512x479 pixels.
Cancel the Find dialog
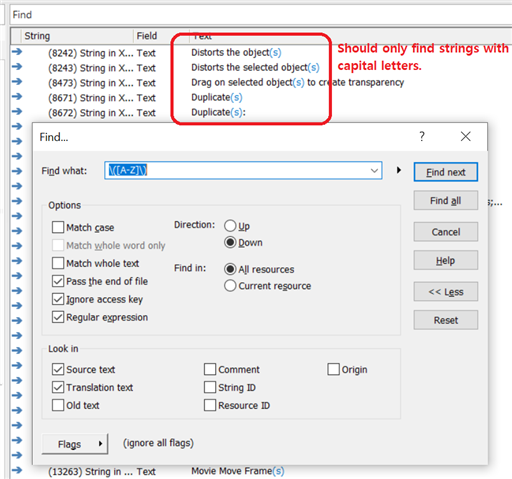click(446, 232)
